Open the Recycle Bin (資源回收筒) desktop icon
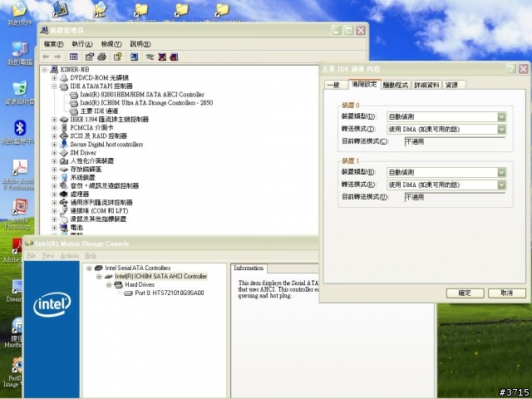532x399 pixels. click(x=20, y=88)
